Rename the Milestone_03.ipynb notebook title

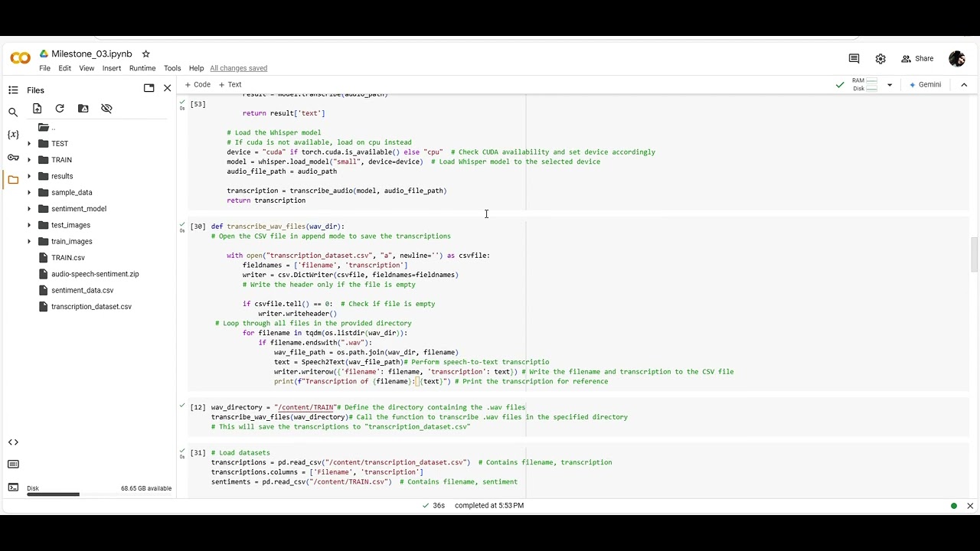pyautogui.click(x=92, y=54)
